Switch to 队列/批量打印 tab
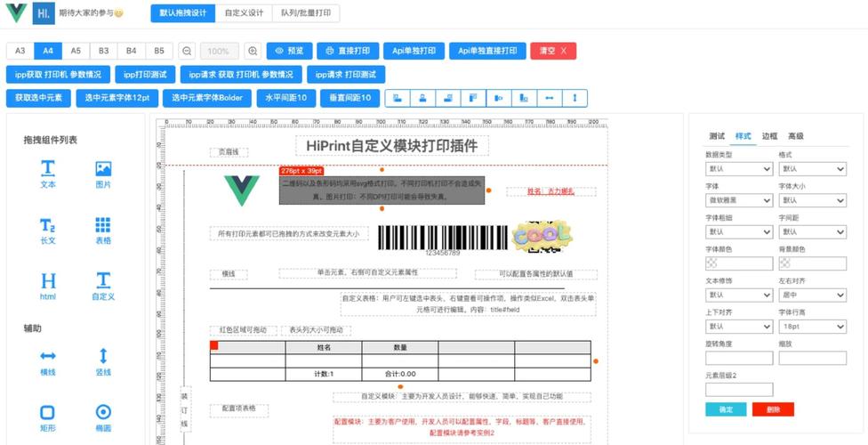868x445 pixels. coord(306,13)
